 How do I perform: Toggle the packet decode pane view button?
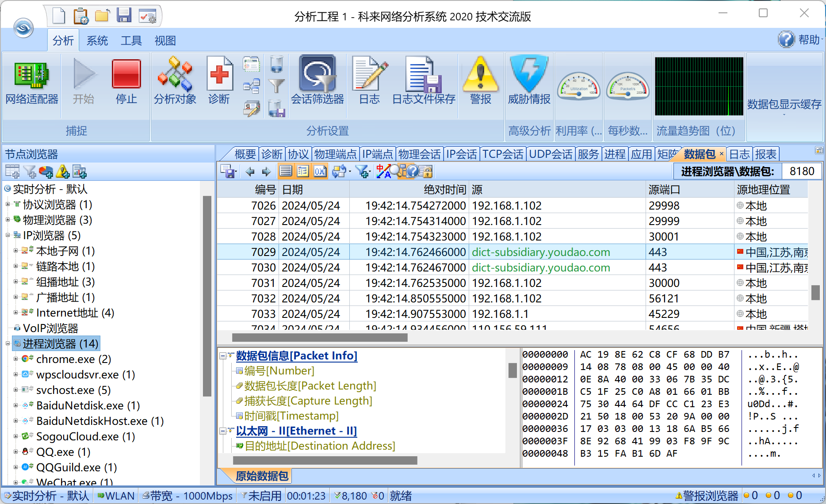(303, 172)
